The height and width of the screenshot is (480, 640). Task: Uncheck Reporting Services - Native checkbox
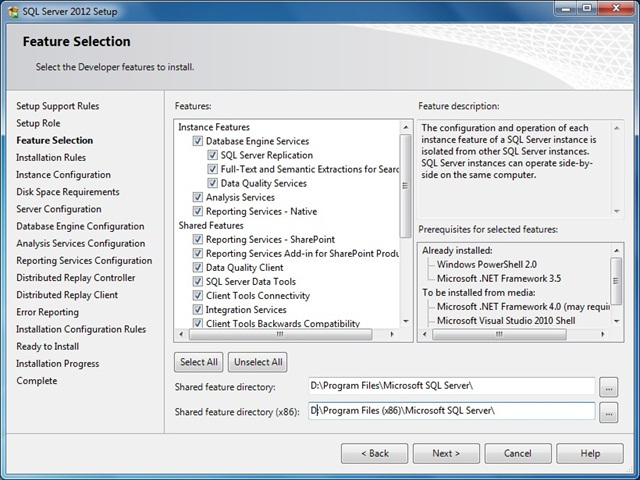tap(198, 211)
